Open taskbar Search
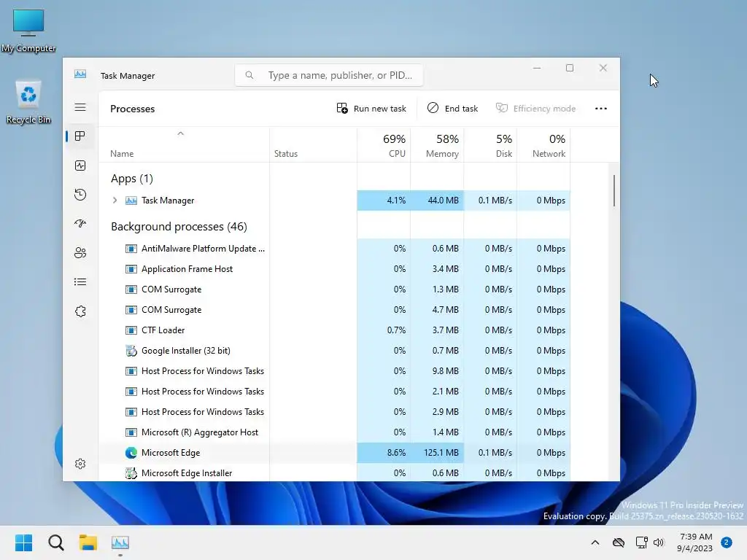Screen dimensions: 747x560 55,542
